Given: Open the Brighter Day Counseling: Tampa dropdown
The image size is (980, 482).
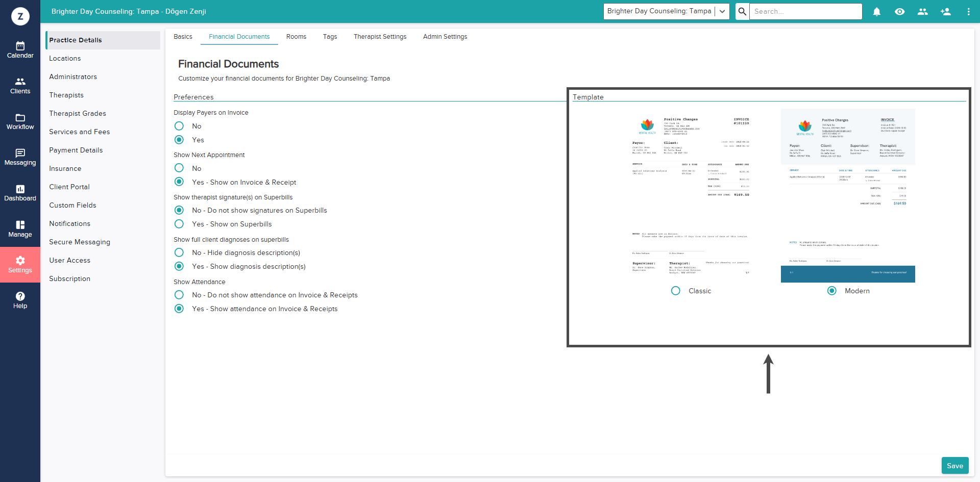Looking at the screenshot, I should click(666, 11).
